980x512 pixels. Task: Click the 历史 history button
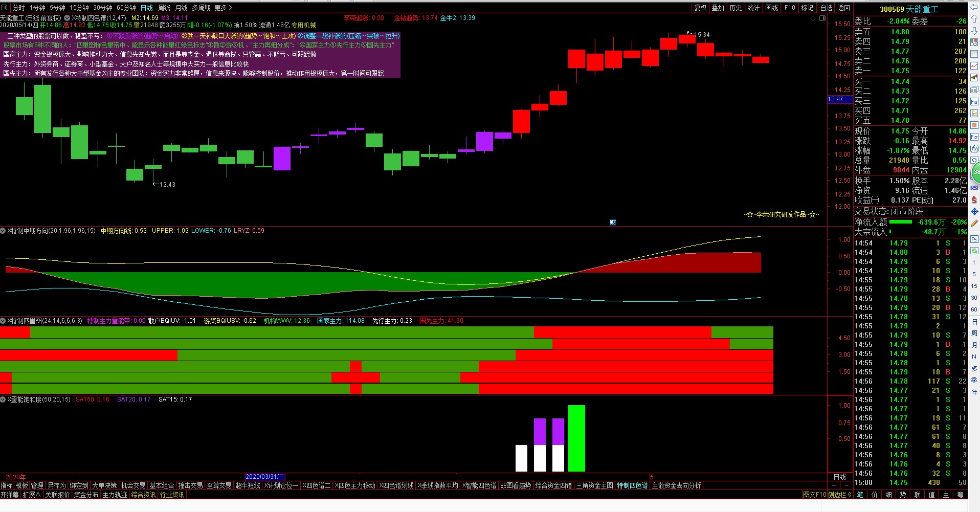(x=736, y=8)
